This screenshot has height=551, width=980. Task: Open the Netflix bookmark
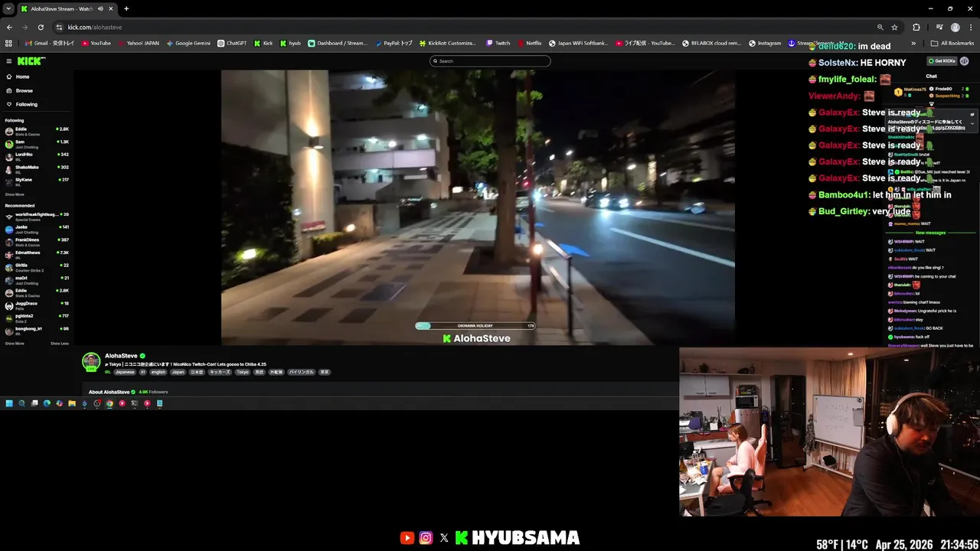(529, 43)
